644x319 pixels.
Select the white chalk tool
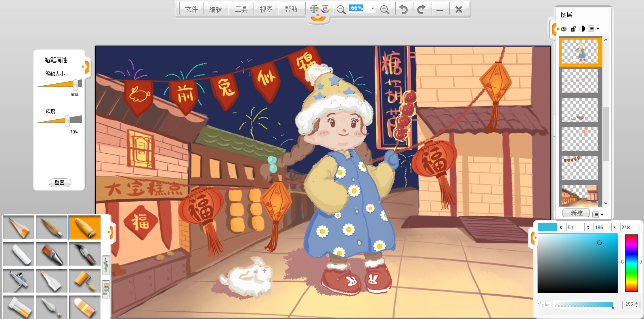19,254
